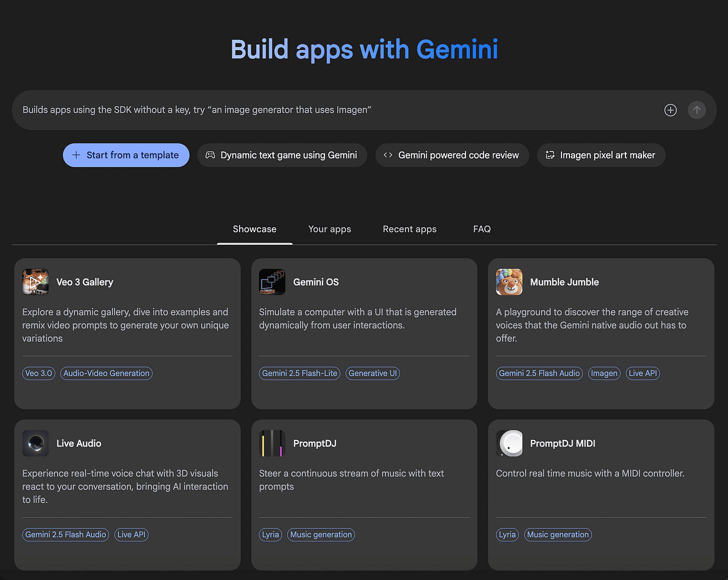Switch to the Showcase tab
Viewport: 728px width, 580px height.
(254, 229)
